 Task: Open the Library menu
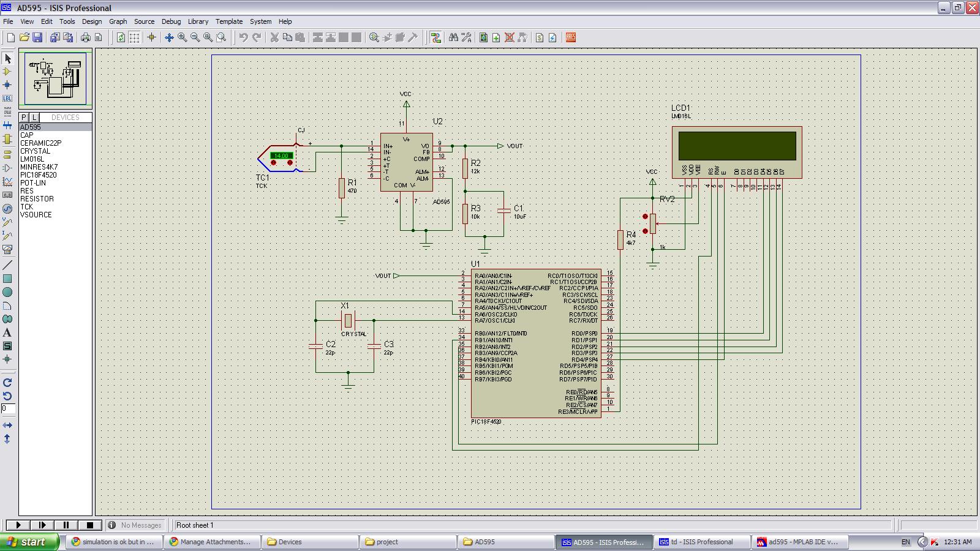198,21
